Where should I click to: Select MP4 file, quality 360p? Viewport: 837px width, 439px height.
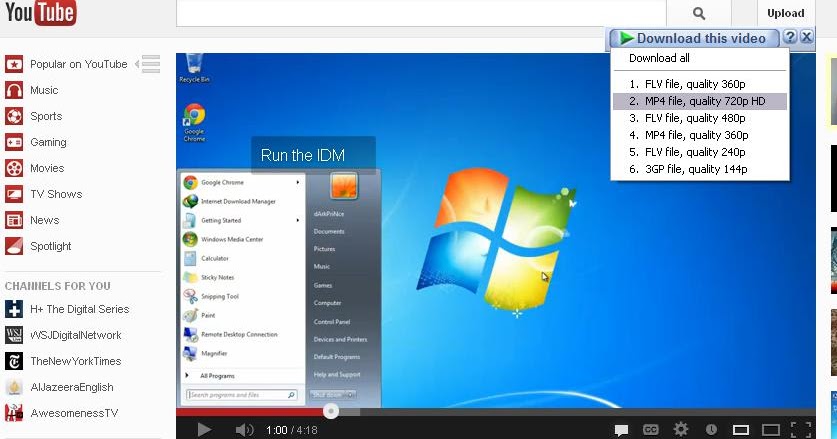700,135
